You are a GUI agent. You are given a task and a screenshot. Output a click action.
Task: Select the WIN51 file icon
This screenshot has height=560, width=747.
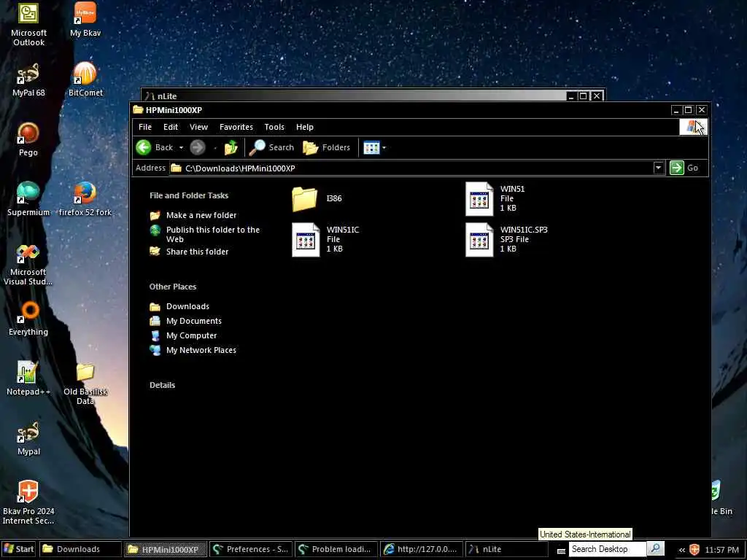click(x=479, y=198)
